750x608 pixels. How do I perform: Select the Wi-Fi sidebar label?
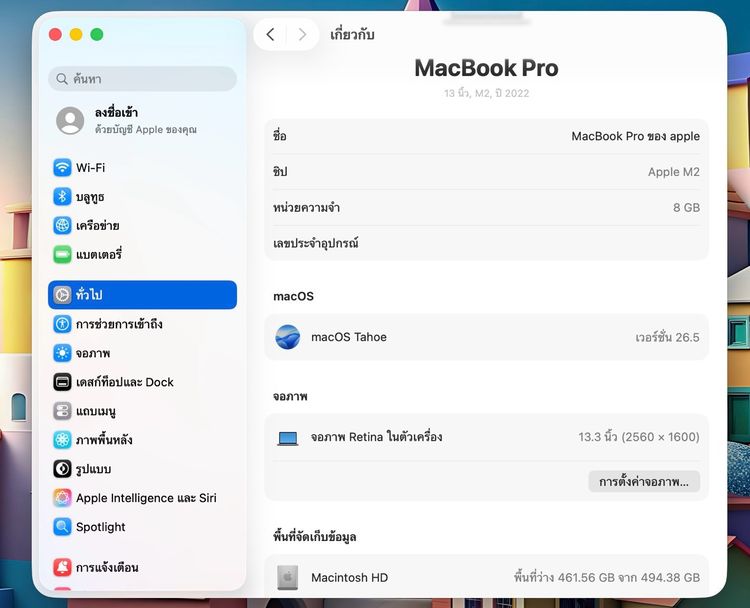[90, 167]
